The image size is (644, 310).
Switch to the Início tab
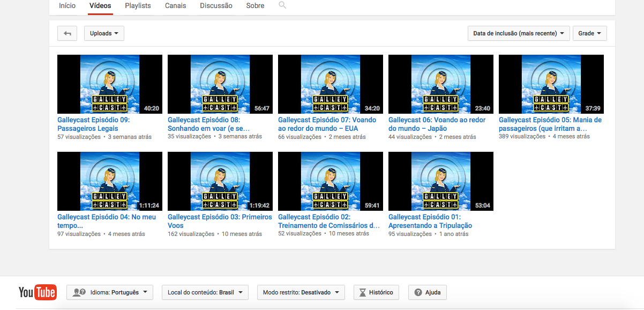click(67, 6)
